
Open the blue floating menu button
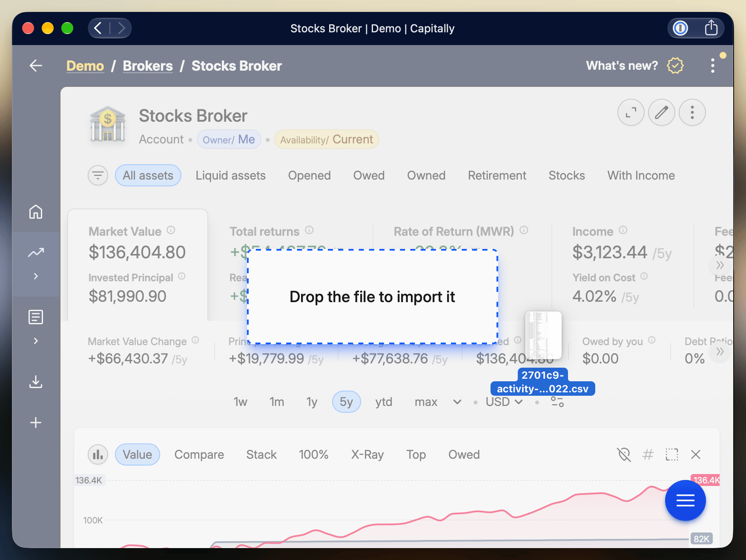685,500
